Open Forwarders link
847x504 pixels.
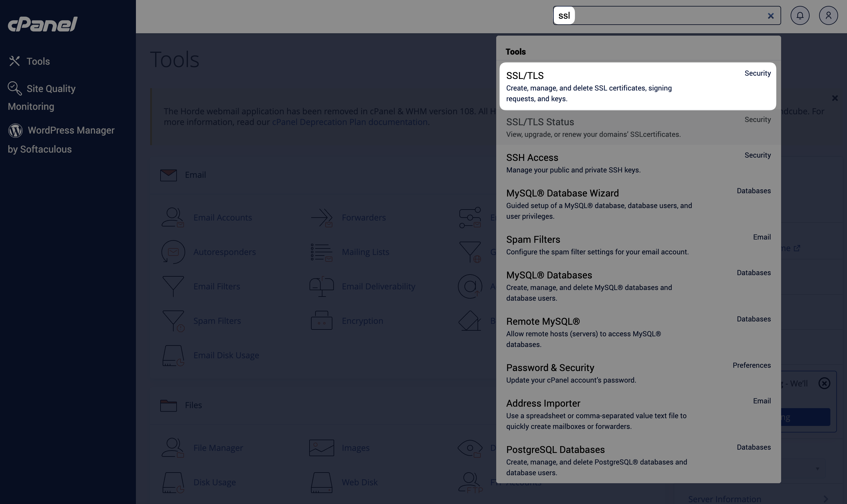(x=364, y=217)
